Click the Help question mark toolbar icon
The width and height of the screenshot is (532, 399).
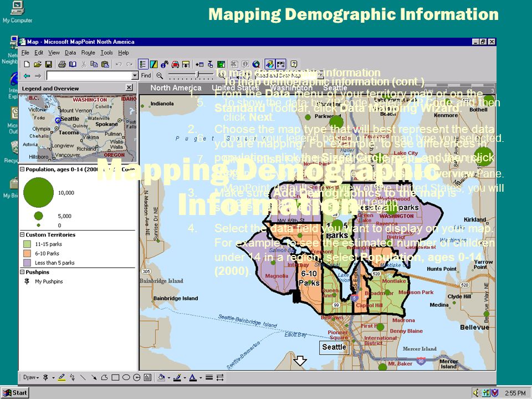click(294, 64)
